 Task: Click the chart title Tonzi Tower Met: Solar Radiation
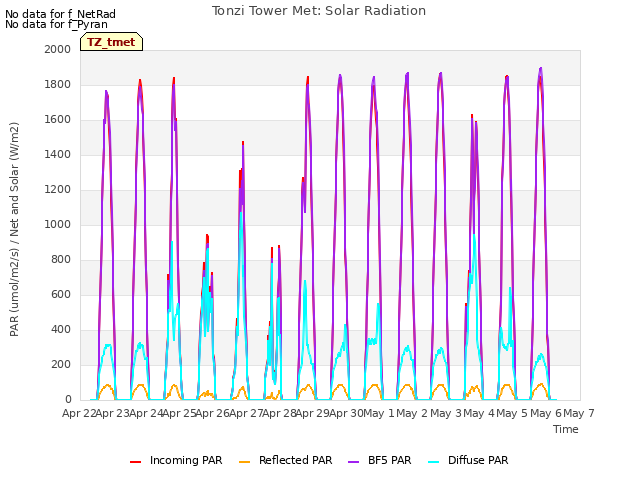click(319, 11)
